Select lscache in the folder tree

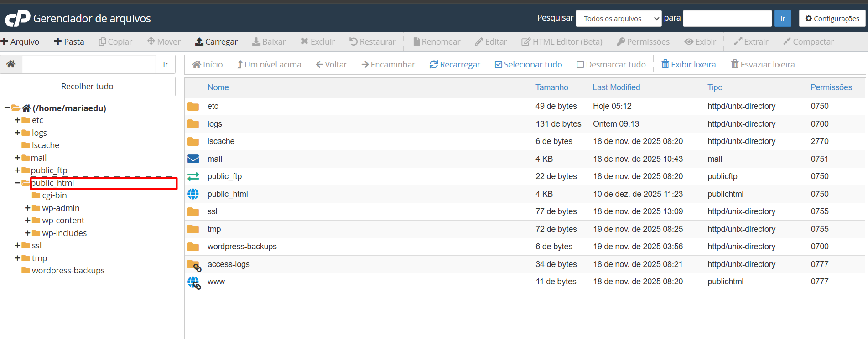(45, 145)
